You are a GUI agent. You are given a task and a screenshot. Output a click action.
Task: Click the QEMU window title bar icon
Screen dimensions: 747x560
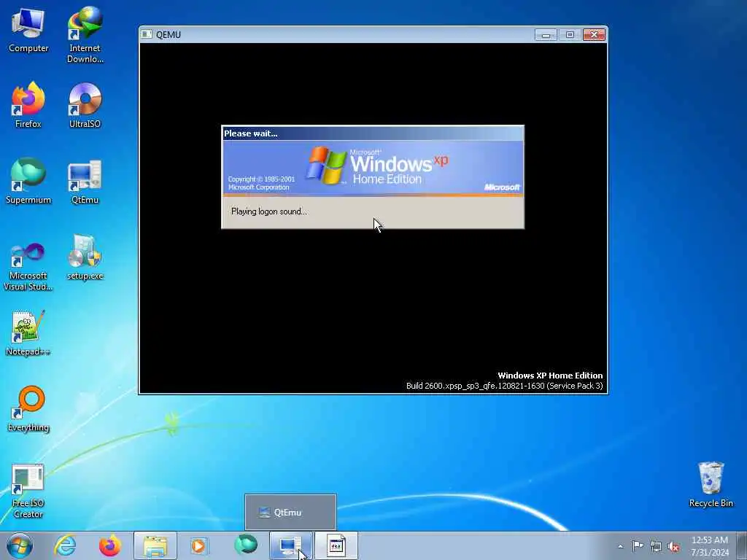[x=147, y=34]
